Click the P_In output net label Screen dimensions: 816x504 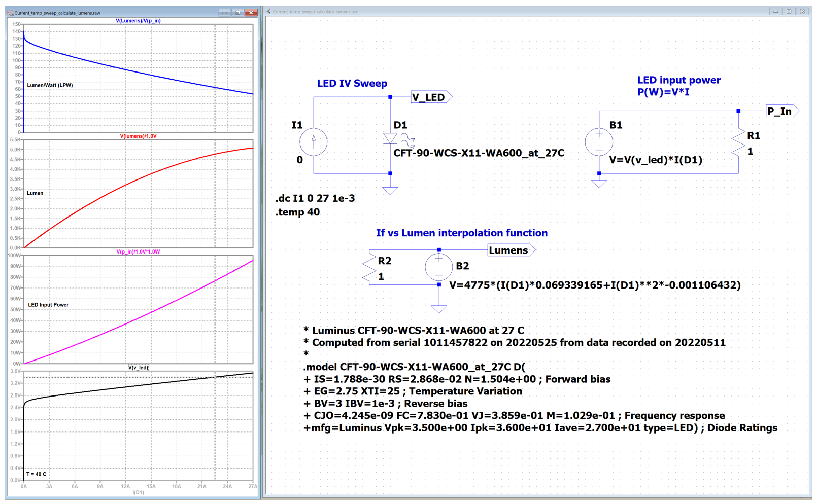[x=781, y=111]
